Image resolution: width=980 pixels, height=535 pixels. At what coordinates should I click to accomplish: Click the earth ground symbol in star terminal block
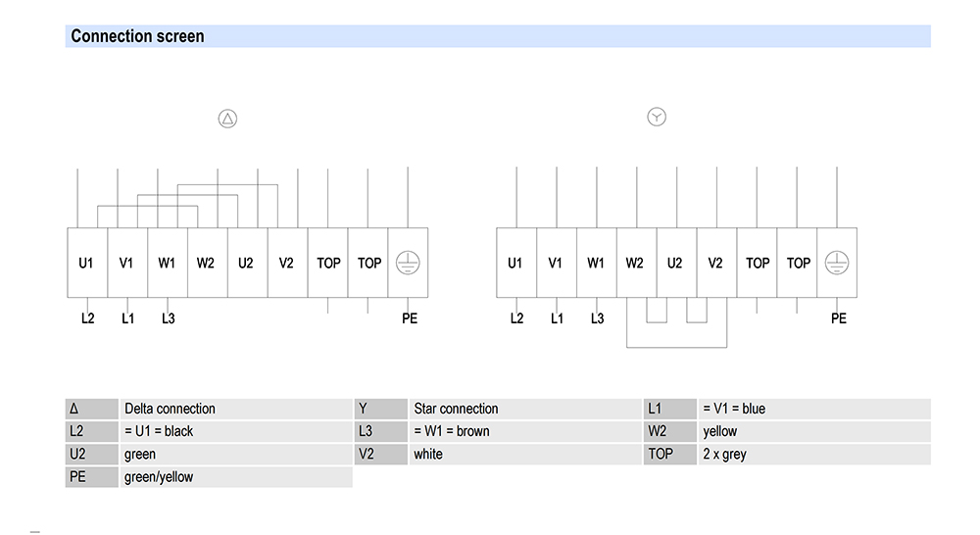coord(837,263)
